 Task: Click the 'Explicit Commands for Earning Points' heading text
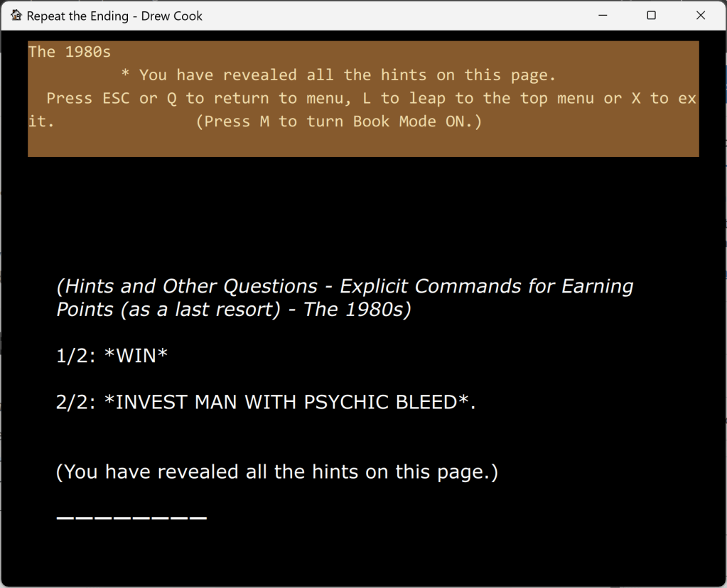[x=485, y=285]
